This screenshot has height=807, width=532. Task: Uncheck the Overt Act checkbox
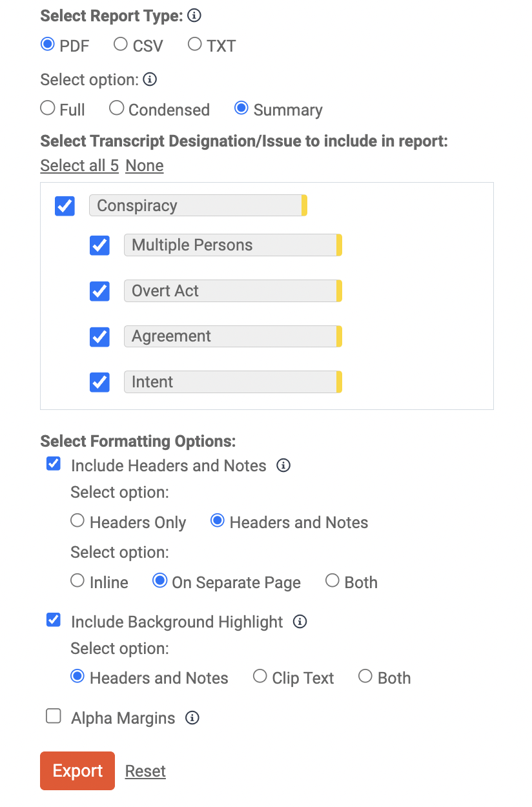(99, 291)
